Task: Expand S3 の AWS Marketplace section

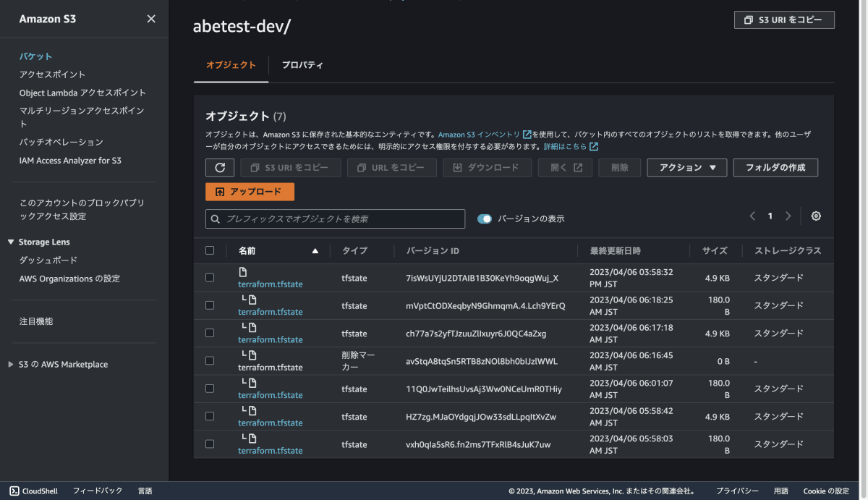Action: [x=11, y=365]
